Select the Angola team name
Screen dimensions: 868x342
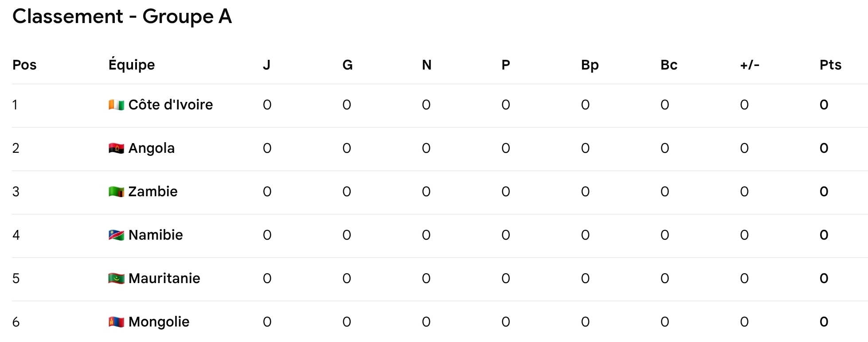click(x=152, y=148)
